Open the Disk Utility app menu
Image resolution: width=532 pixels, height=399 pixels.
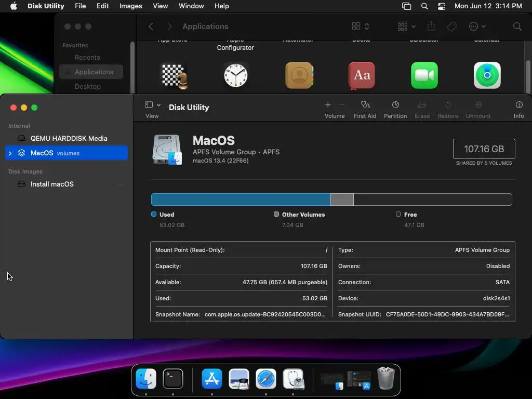pyautogui.click(x=46, y=6)
